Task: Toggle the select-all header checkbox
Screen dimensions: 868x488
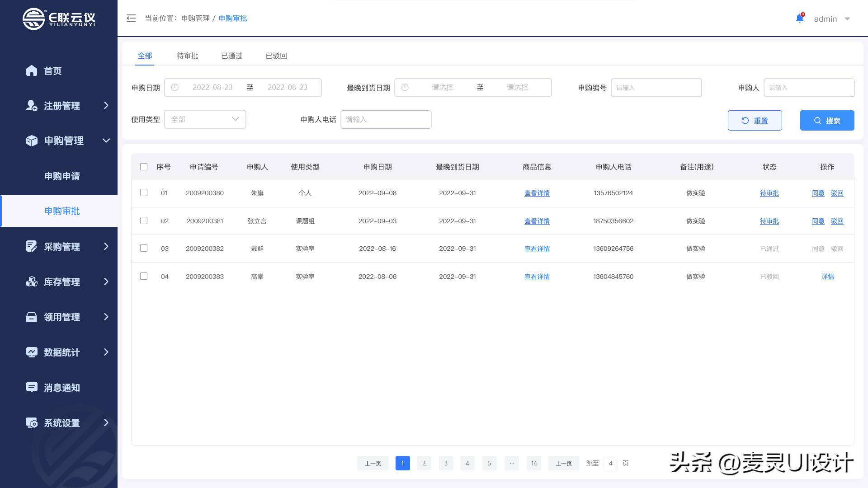Action: (x=144, y=167)
